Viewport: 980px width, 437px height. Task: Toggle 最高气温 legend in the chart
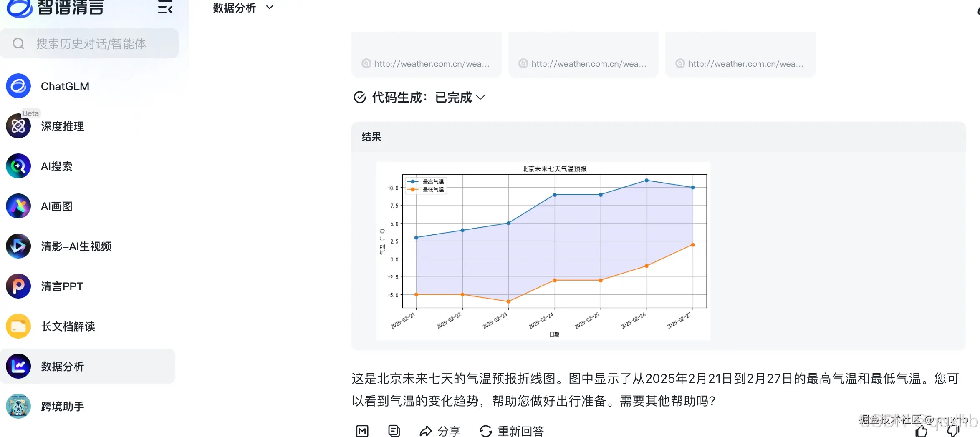coord(426,181)
